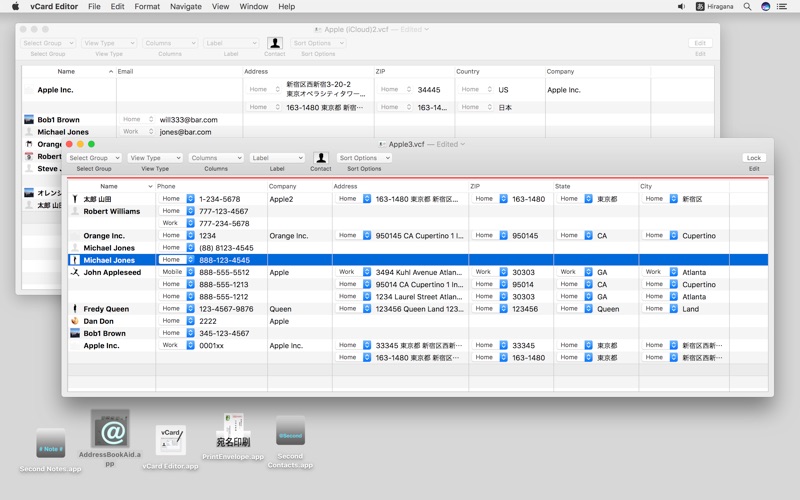Click the Email column header in the iCloud window
This screenshot has height=500, width=800.
179,71
